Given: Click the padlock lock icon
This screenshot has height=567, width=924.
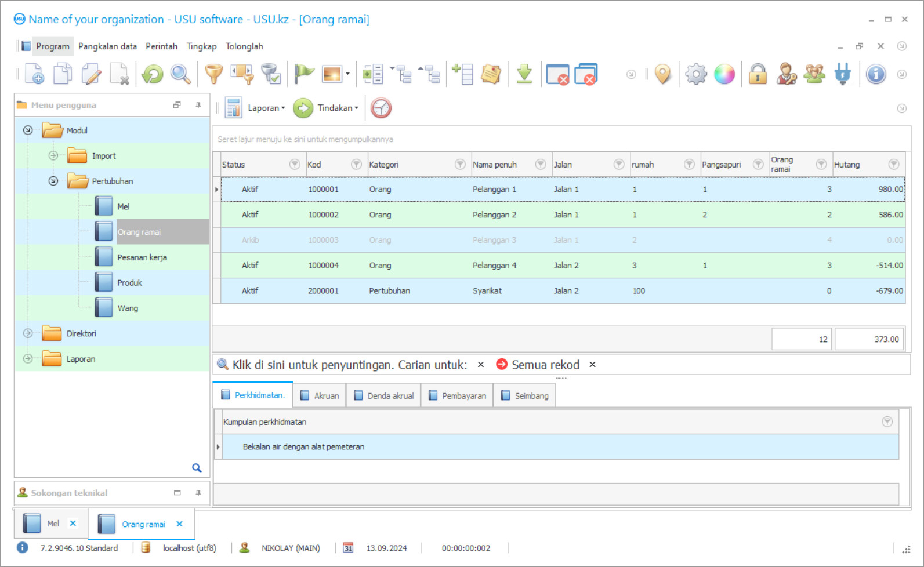Looking at the screenshot, I should coord(758,74).
